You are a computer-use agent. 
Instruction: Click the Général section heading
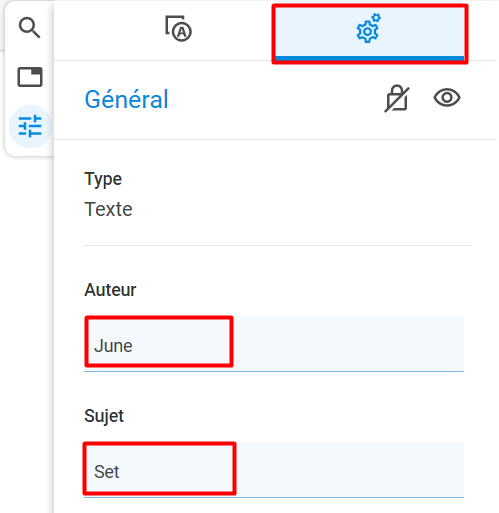point(126,99)
